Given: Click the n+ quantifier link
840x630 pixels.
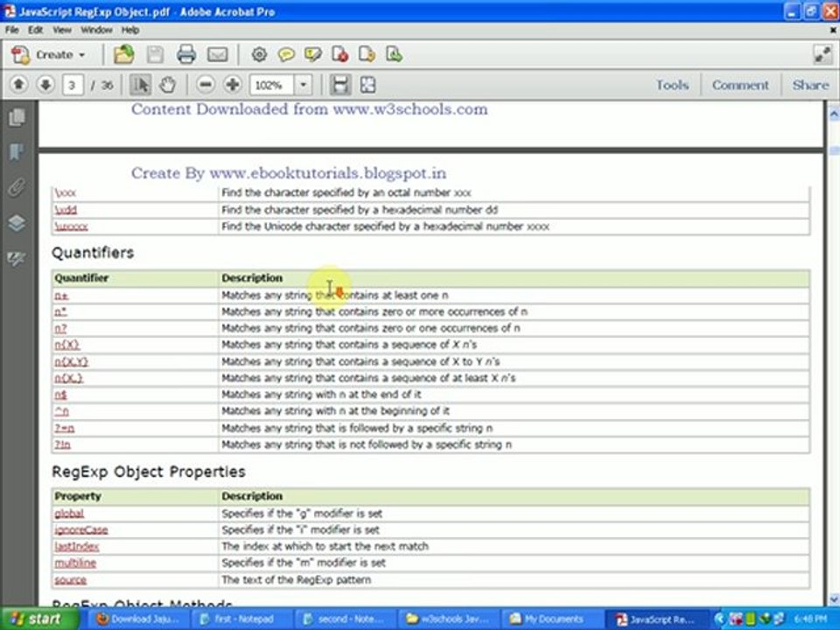Looking at the screenshot, I should pos(61,295).
